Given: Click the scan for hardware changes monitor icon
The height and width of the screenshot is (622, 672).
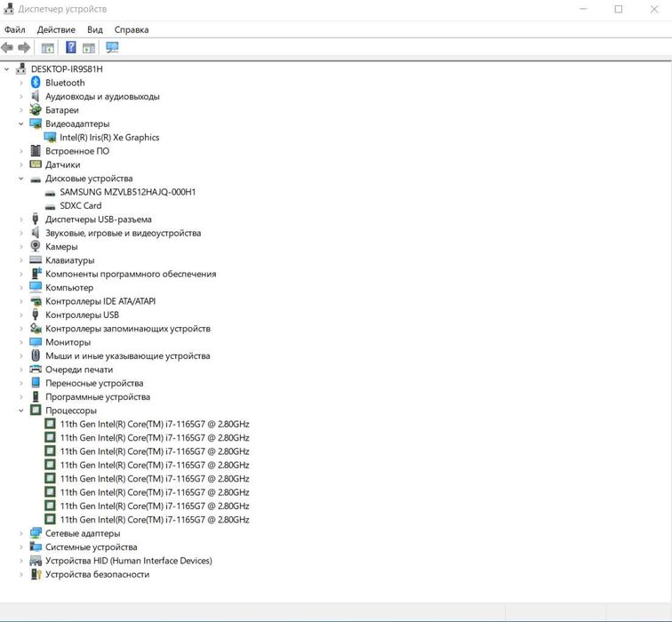Looking at the screenshot, I should tap(112, 47).
